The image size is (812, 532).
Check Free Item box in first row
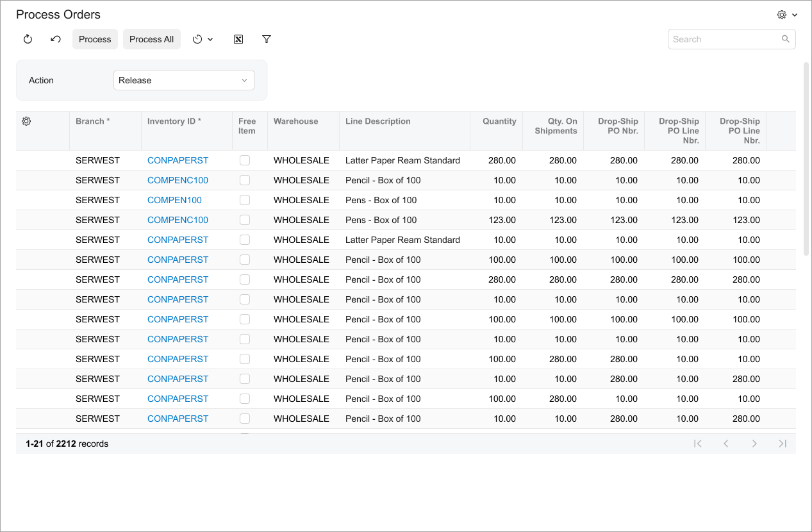245,160
